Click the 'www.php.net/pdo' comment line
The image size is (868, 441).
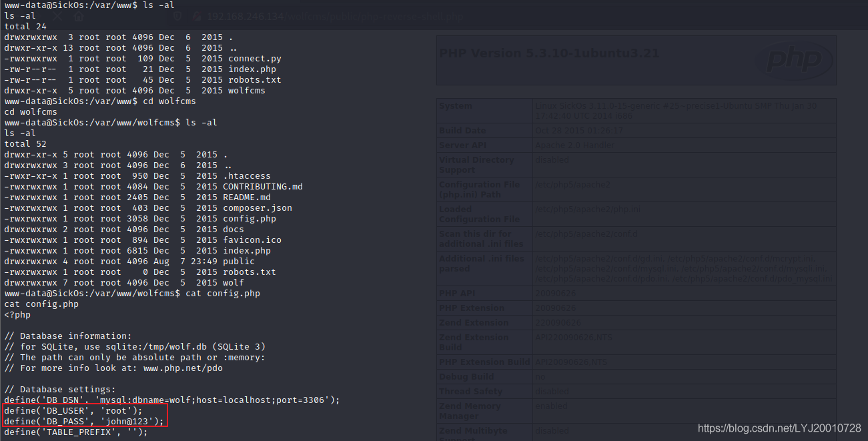tap(113, 368)
